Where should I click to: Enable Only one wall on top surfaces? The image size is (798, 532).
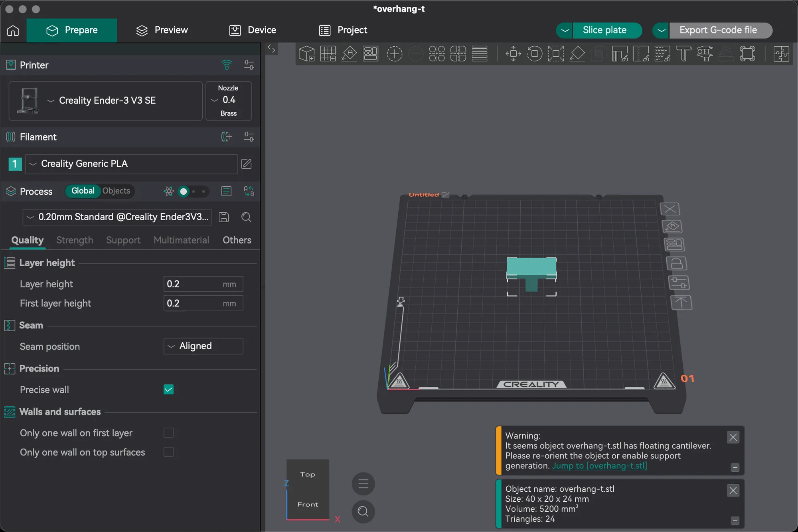click(168, 452)
